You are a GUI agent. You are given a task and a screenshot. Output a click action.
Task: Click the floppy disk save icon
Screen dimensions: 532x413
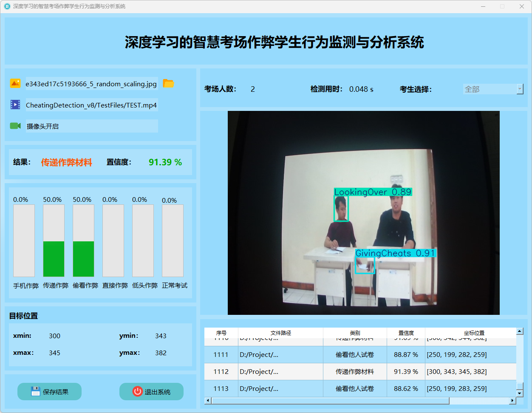(36, 391)
